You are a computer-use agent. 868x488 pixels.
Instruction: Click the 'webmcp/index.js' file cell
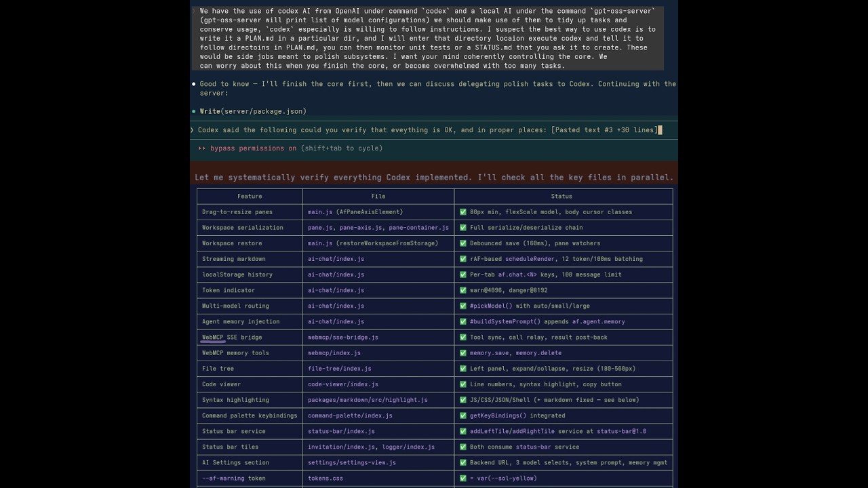pyautogui.click(x=378, y=352)
